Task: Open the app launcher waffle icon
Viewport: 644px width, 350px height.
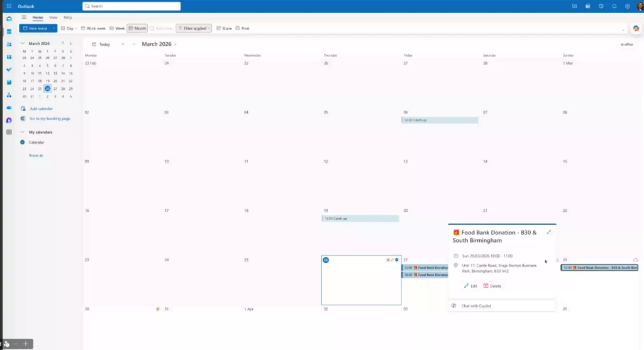Action: pyautogui.click(x=9, y=6)
